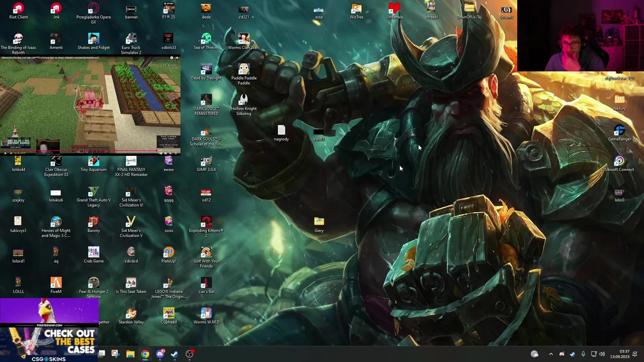Image resolution: width=644 pixels, height=362 pixels.
Task: Open Hollow Knight Silksong shortcut
Action: tap(244, 105)
